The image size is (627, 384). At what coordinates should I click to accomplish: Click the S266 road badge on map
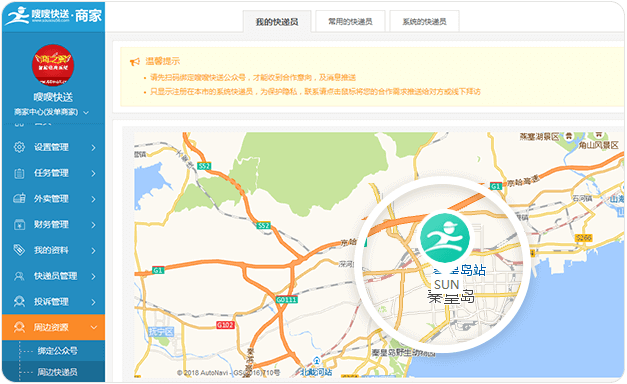[x=583, y=238]
